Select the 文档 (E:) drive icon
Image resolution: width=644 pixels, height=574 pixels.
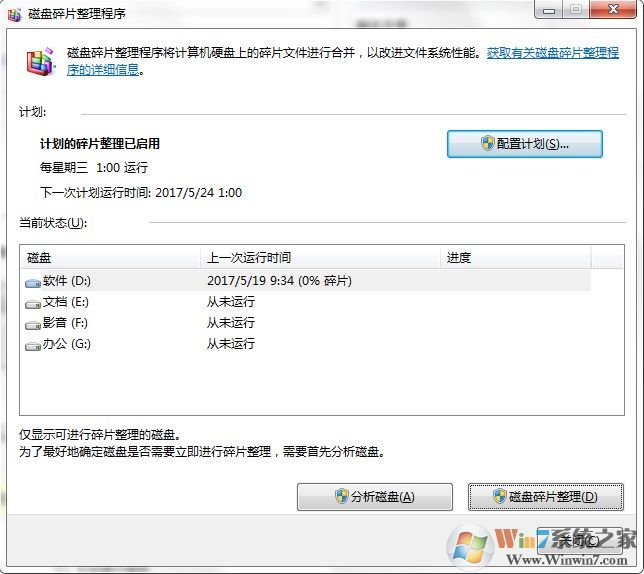click(33, 304)
